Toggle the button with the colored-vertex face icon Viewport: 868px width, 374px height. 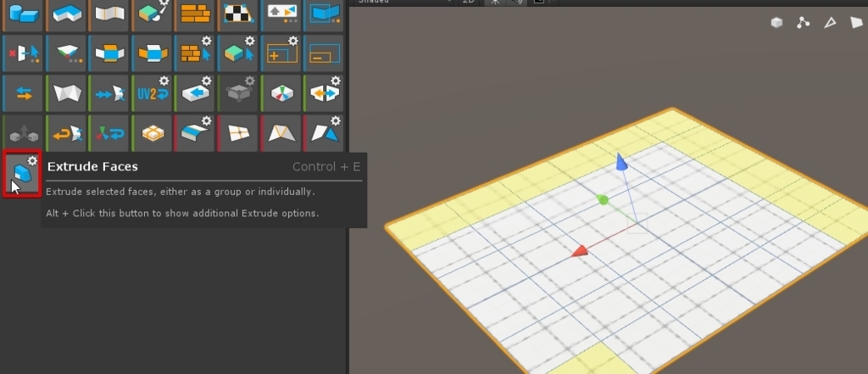pyautogui.click(x=66, y=53)
